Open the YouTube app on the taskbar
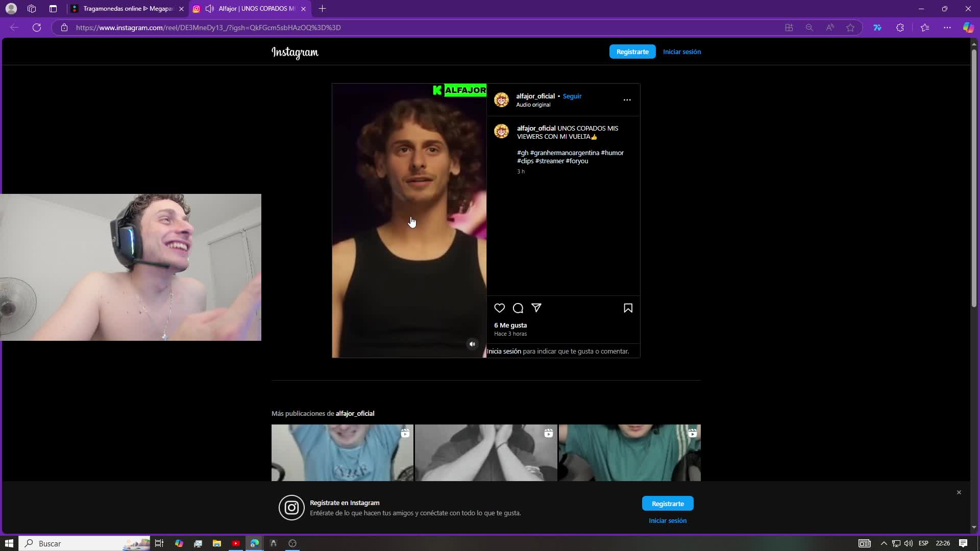 coord(236,543)
